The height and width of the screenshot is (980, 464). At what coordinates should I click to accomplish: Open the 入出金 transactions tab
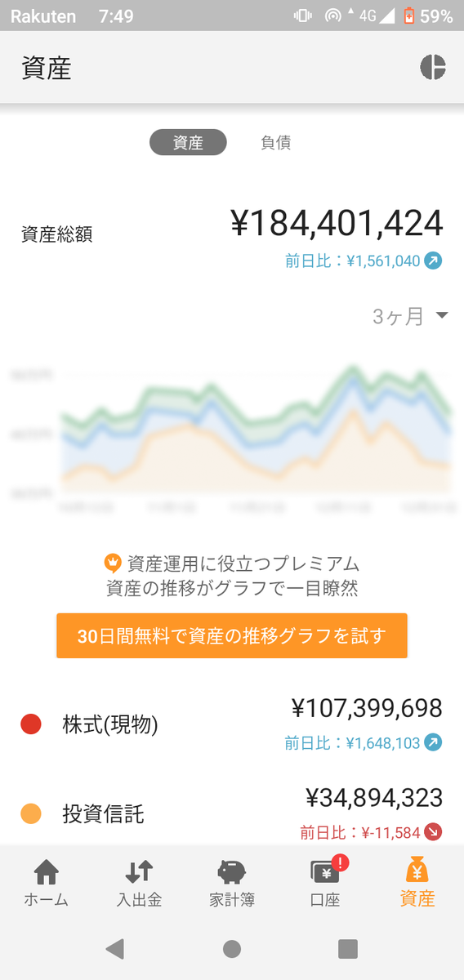pyautogui.click(x=139, y=884)
